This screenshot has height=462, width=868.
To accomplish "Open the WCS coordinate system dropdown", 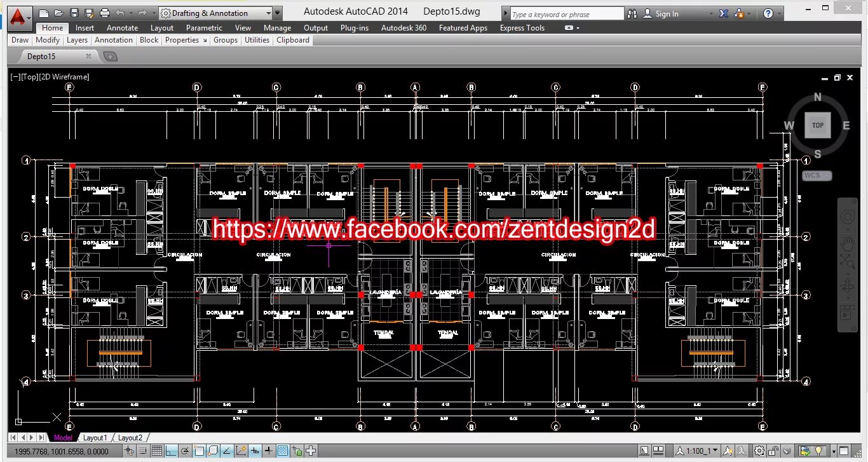I will tap(817, 175).
